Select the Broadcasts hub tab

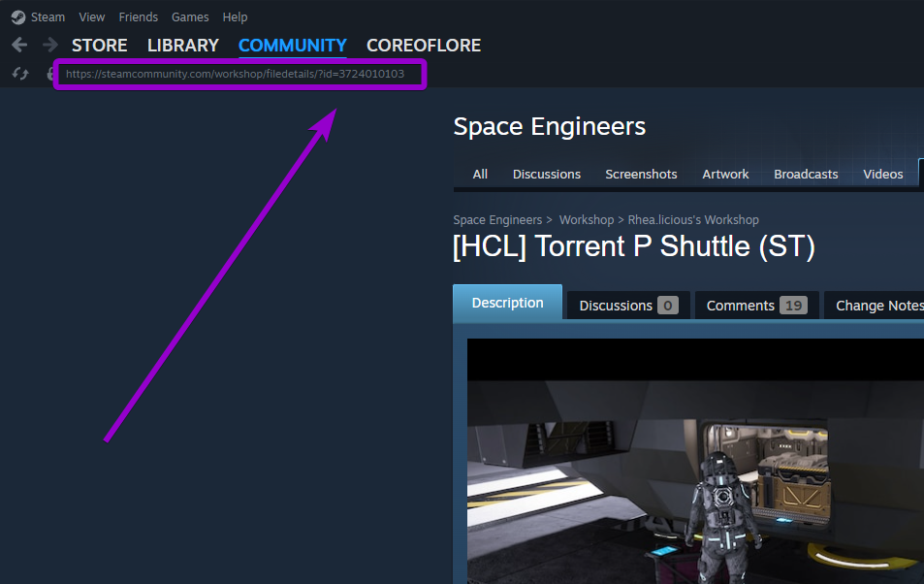click(x=806, y=174)
